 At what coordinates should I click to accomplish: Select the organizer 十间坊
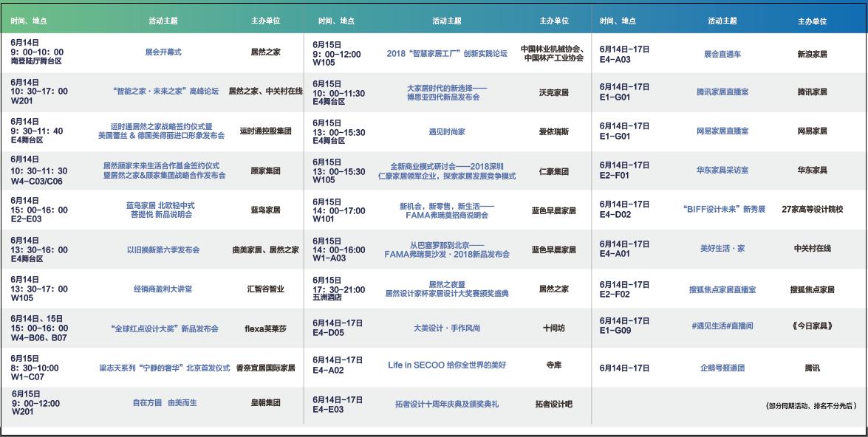[553, 328]
